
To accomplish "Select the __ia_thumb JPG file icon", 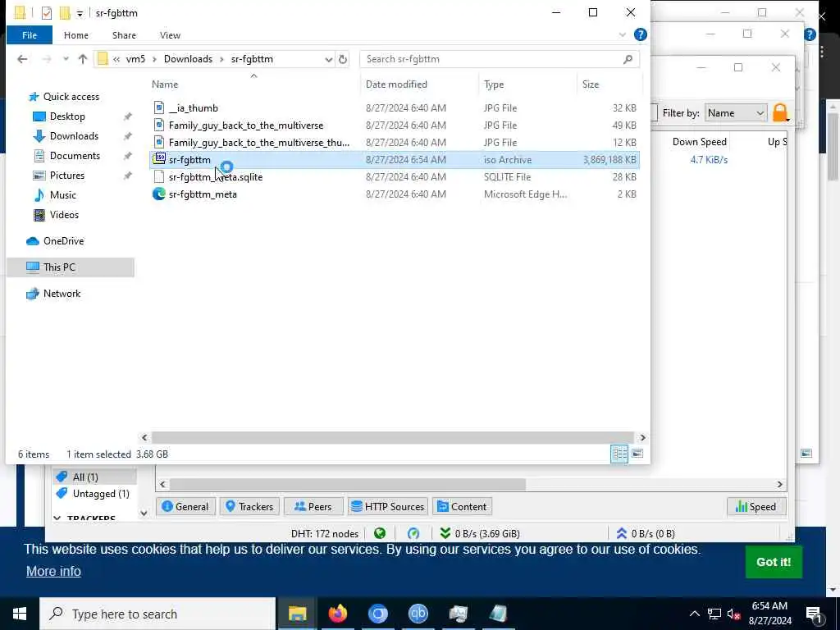I will click(x=158, y=107).
